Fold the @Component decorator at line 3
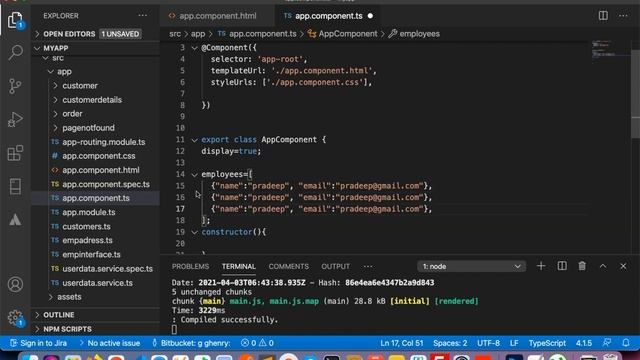640x360 pixels. [x=195, y=48]
